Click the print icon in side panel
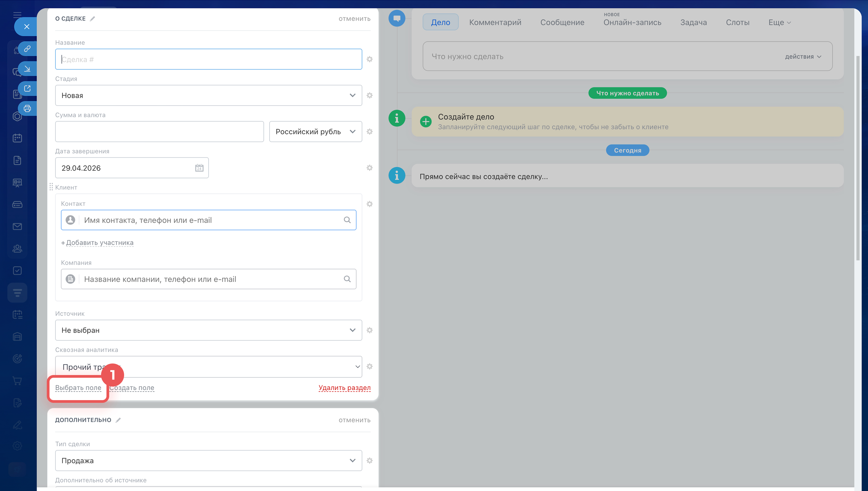This screenshot has height=491, width=868. [x=27, y=109]
